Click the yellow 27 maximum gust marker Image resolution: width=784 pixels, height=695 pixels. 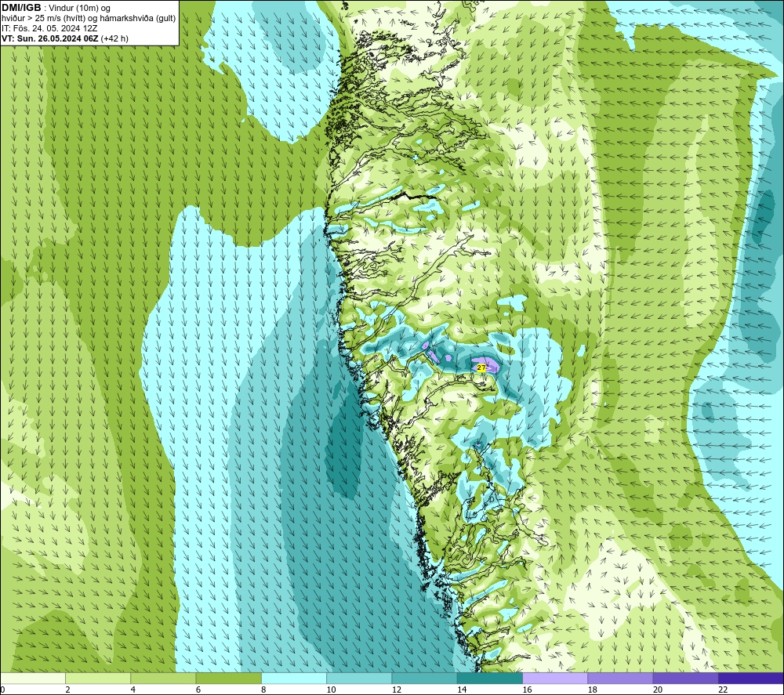pyautogui.click(x=481, y=367)
